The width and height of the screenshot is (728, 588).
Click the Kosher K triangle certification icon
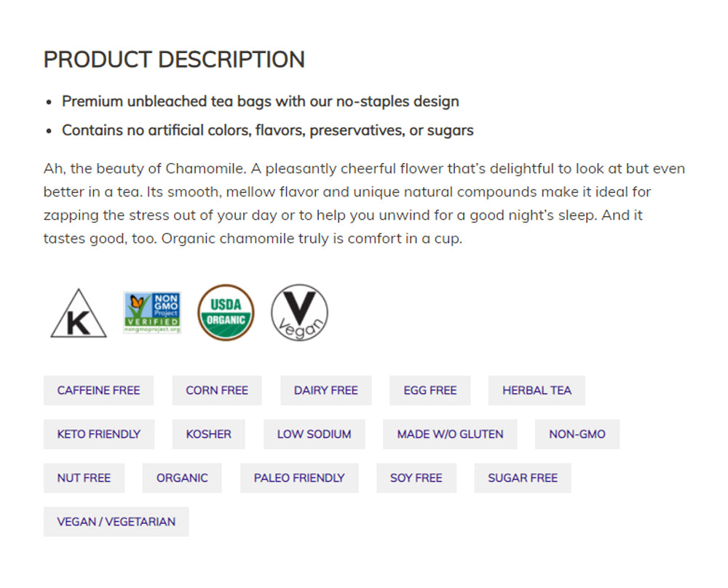79,314
